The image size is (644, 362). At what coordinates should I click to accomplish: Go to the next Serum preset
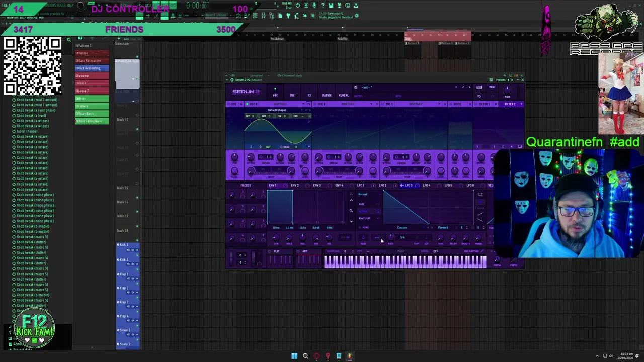[x=469, y=87]
